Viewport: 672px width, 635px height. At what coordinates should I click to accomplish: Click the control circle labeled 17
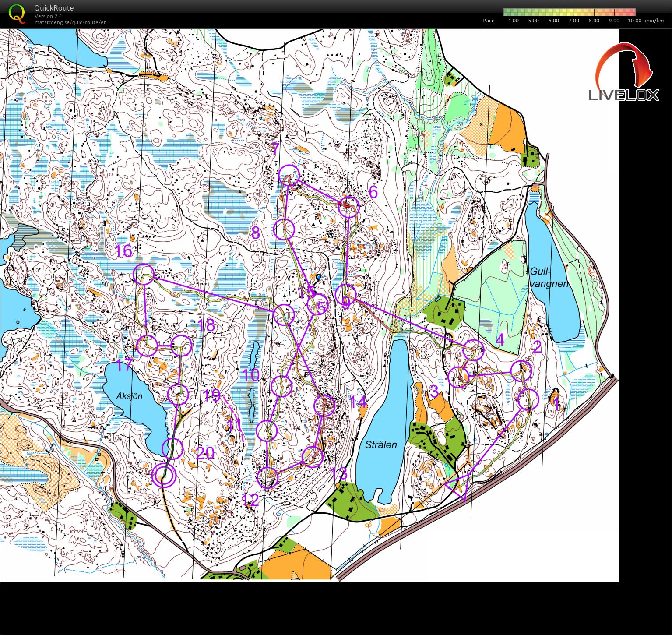click(x=147, y=346)
